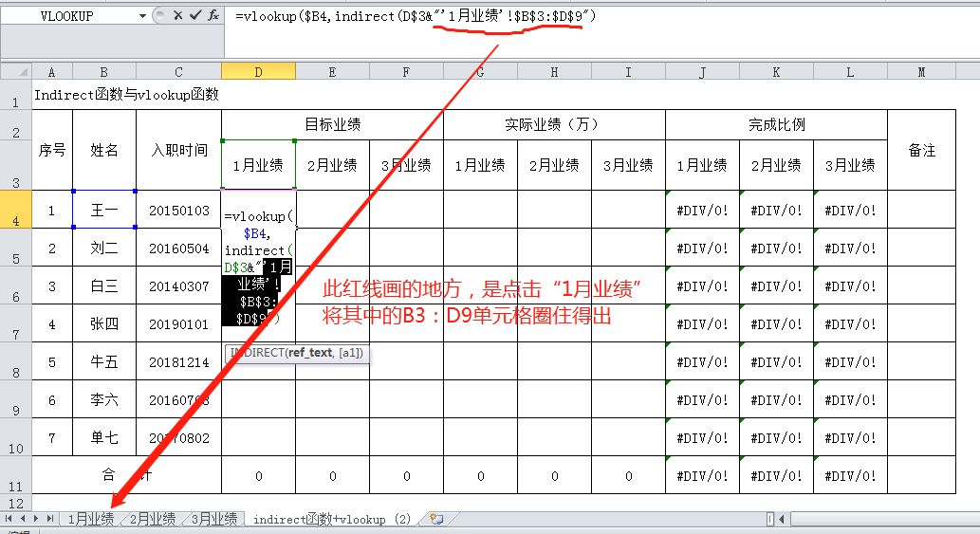Select #DIV/0! cell in L11 total row
The height and width of the screenshot is (534, 980).
850,475
